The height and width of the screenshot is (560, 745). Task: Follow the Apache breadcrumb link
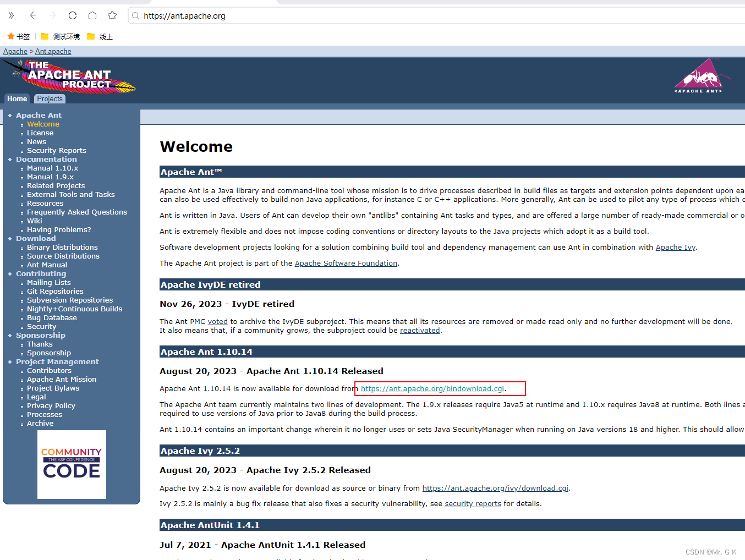click(15, 52)
